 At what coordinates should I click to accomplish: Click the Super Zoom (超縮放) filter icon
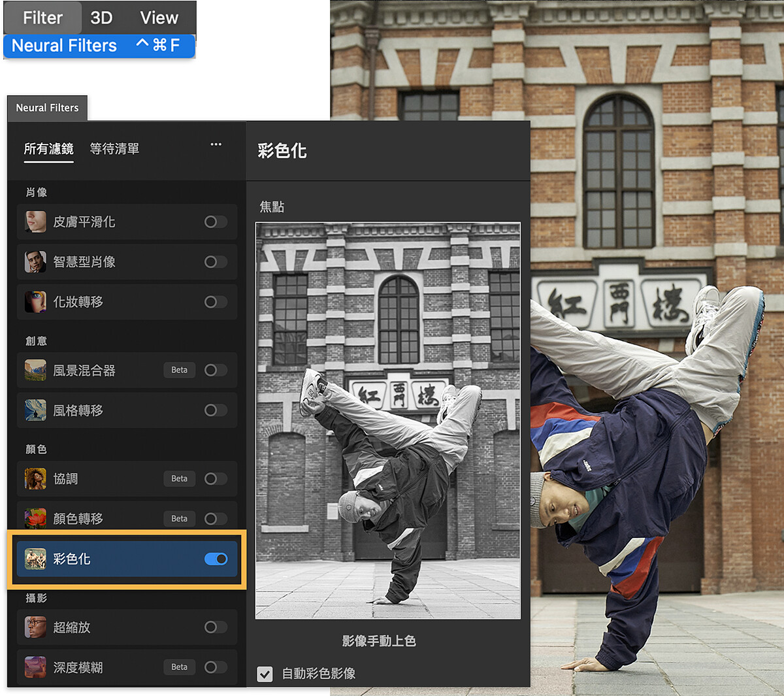tap(35, 627)
